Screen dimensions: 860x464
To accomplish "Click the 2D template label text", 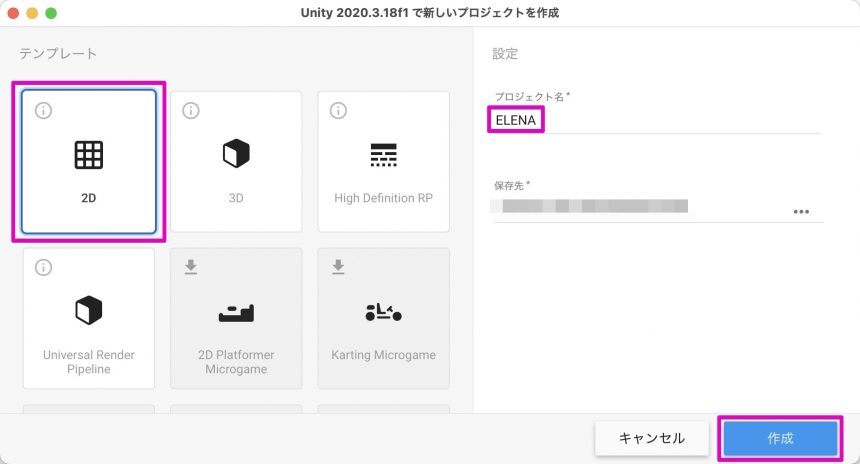I will [x=88, y=198].
